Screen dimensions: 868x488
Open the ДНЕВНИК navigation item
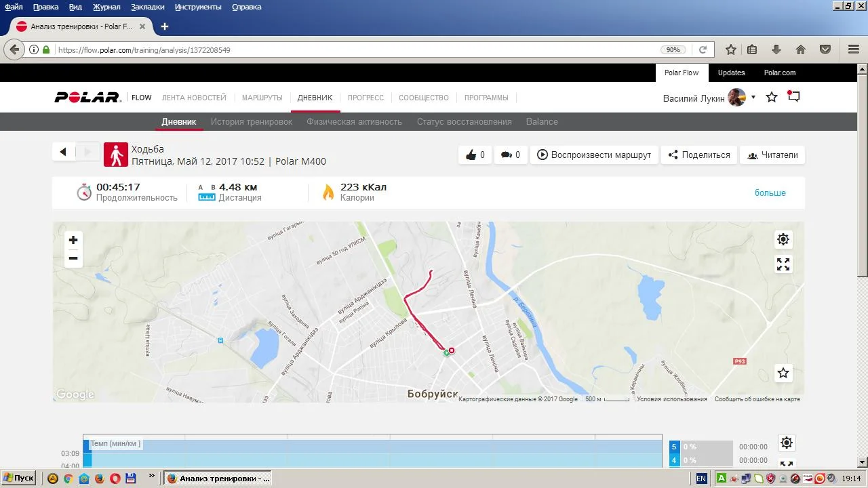tap(315, 98)
